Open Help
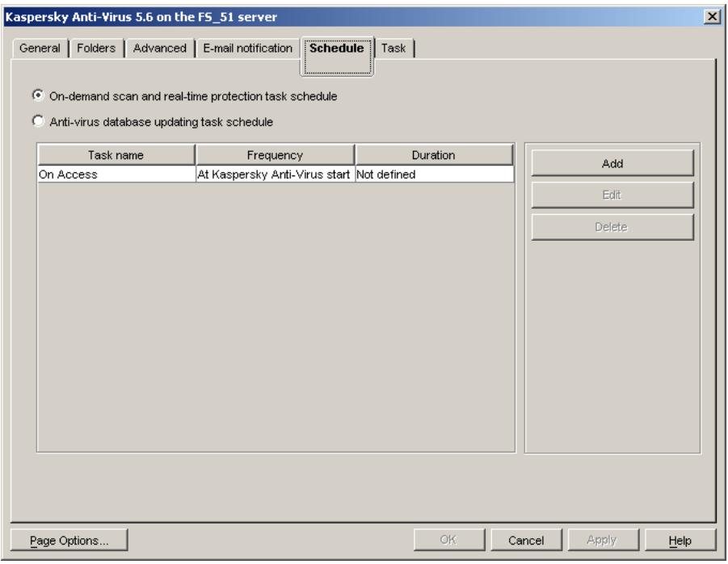Viewport: 728px width, 564px height. click(680, 541)
